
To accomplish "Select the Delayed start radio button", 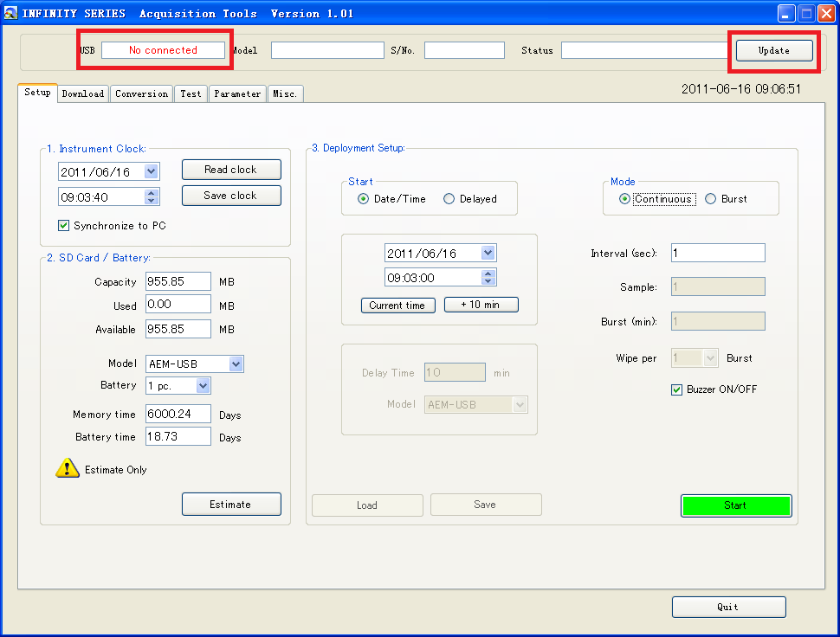I will pos(449,199).
